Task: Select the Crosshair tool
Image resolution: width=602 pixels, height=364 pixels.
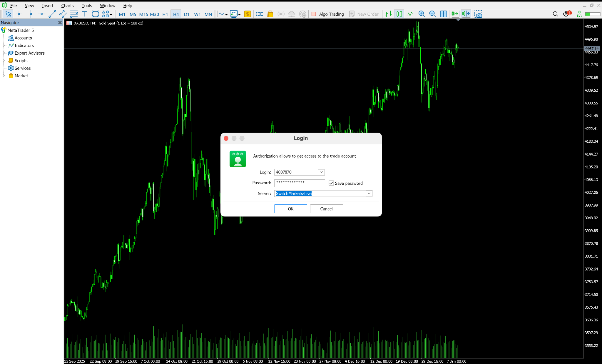Action: (x=19, y=14)
